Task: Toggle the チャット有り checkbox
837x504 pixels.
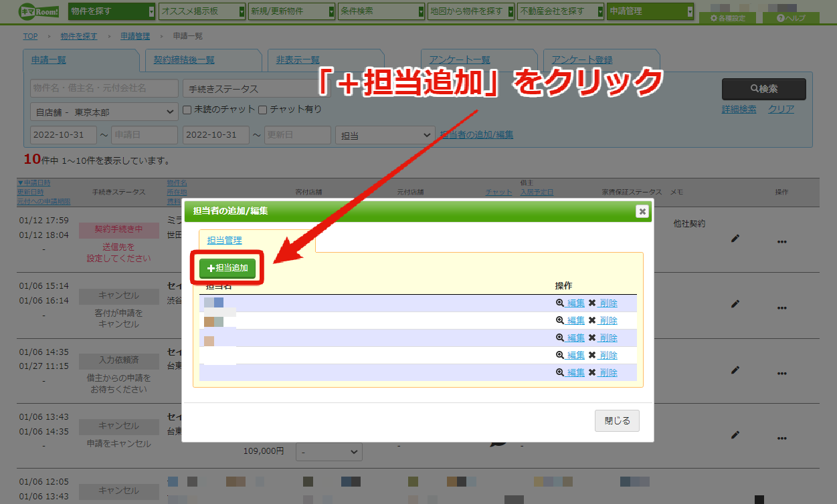Action: point(263,110)
